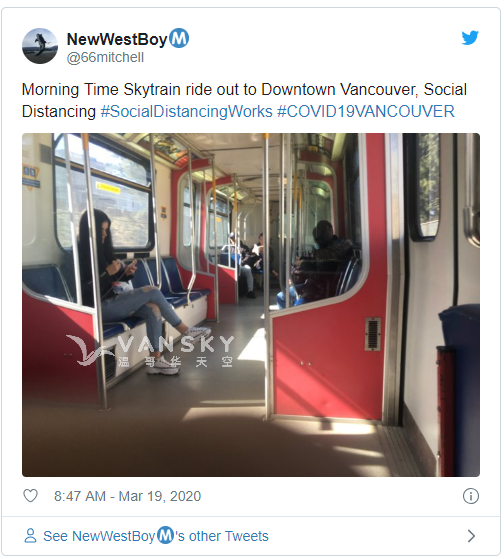Like the tweet with heart icon

point(30,496)
